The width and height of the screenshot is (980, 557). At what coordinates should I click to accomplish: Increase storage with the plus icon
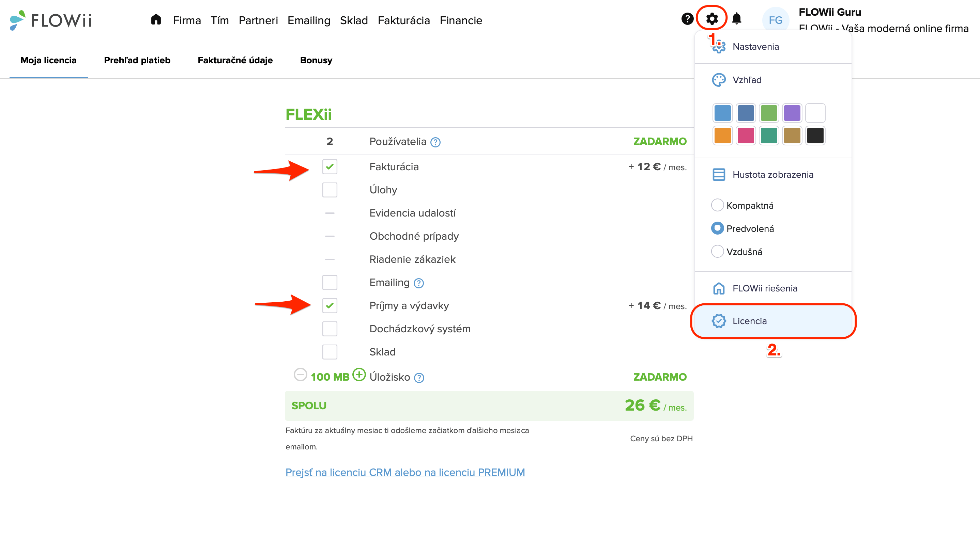(359, 375)
